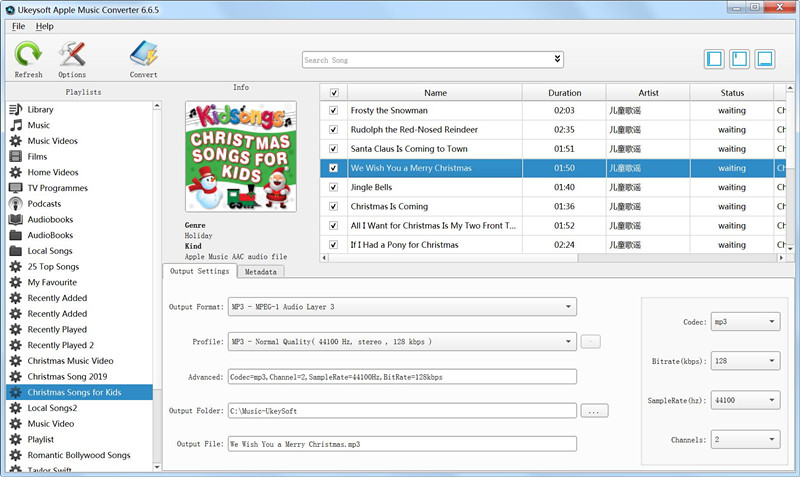
Task: Click the 25 Top Songs gear icon
Action: coord(16,266)
